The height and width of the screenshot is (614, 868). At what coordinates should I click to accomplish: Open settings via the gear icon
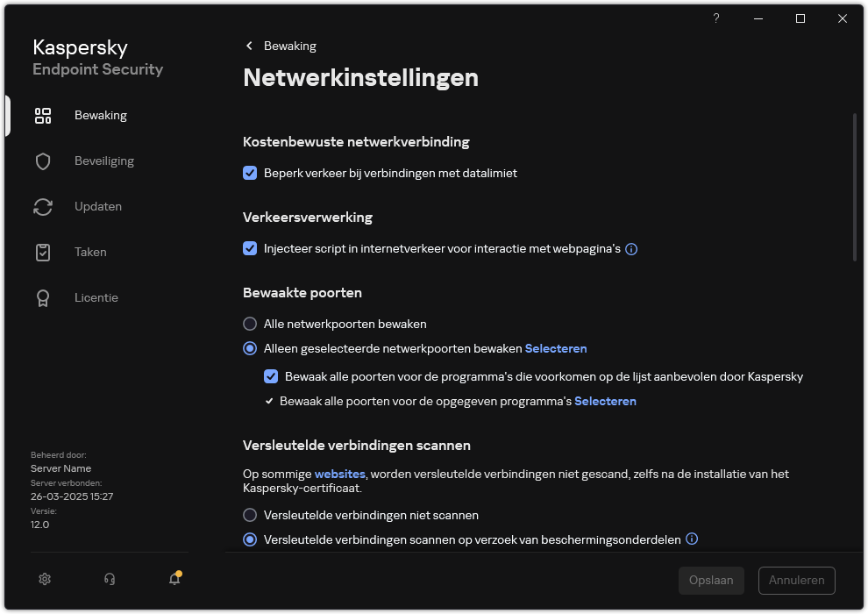[x=45, y=579]
